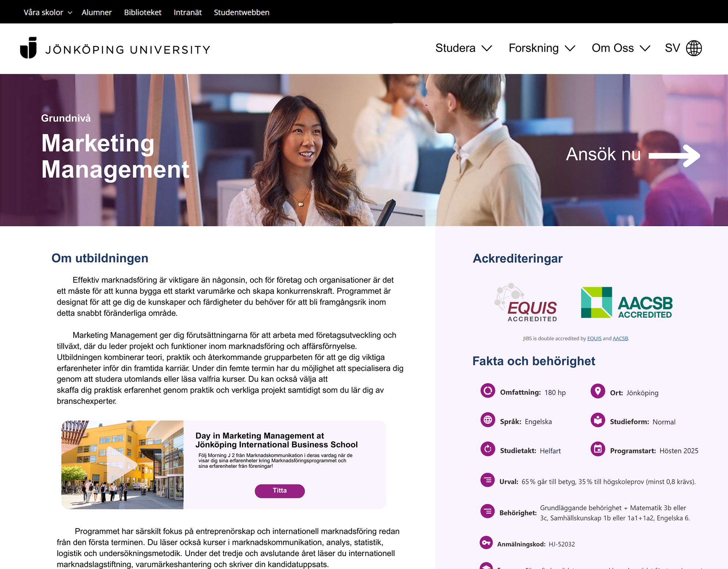Open the Biblioteket menu item
The width and height of the screenshot is (728, 569).
click(143, 12)
